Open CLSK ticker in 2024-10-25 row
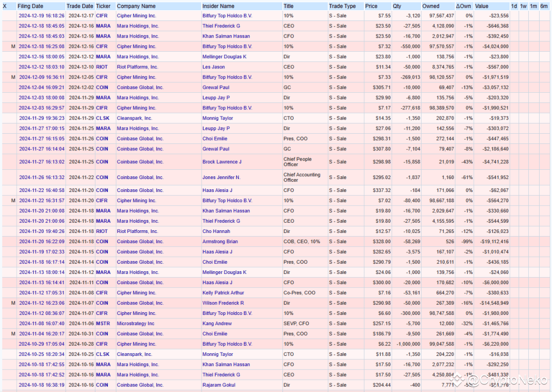552x392 pixels. 102,354
